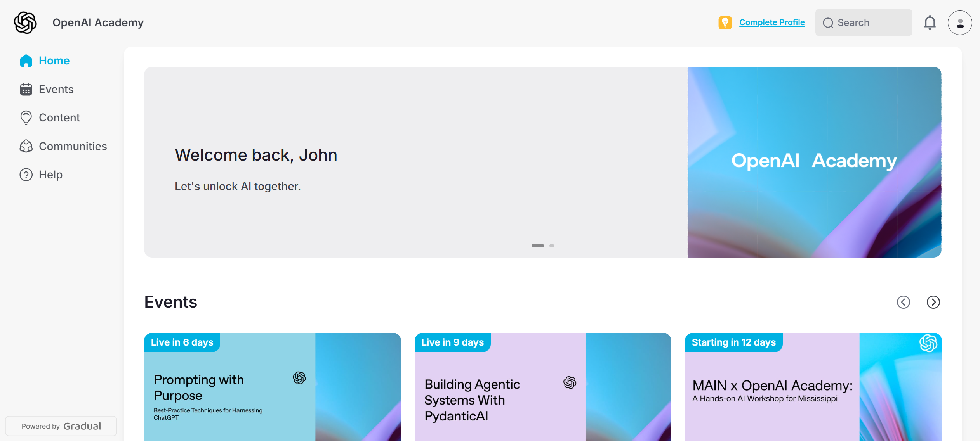Open Communities from sidebar
The height and width of the screenshot is (441, 980).
click(x=63, y=146)
